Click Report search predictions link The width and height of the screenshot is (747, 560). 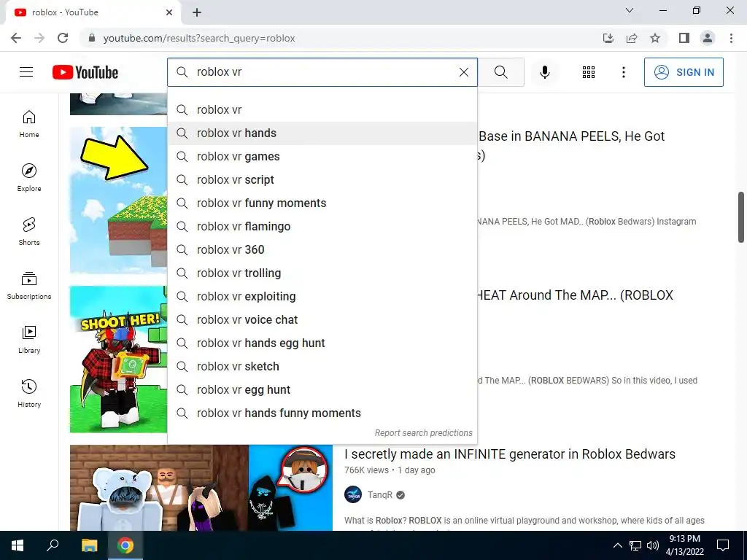click(x=424, y=433)
